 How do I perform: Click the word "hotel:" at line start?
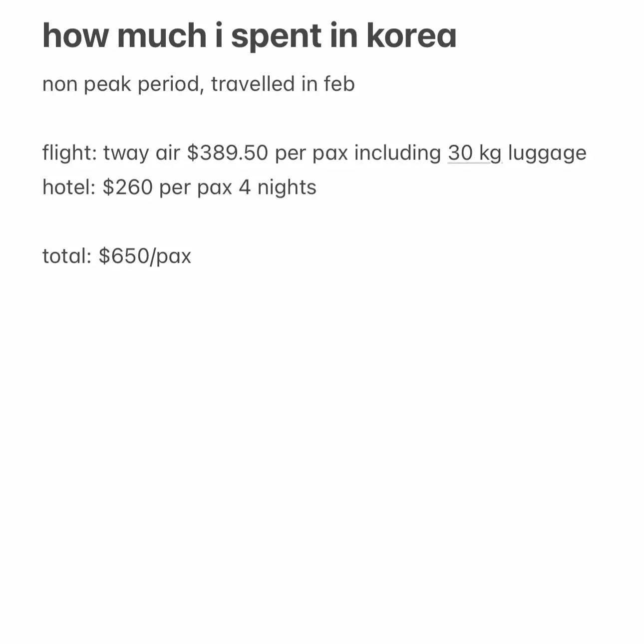click(69, 187)
